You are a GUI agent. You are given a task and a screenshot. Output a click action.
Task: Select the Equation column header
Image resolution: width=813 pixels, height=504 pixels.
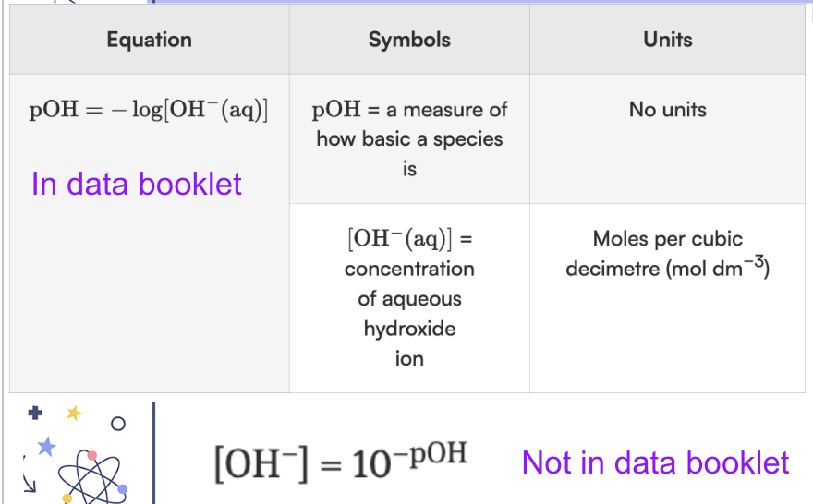pos(149,40)
